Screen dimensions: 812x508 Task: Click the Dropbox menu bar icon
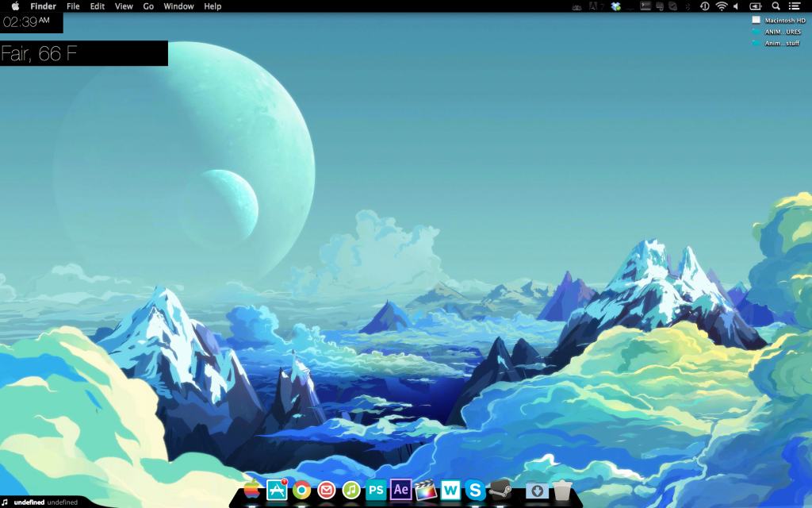pos(615,6)
